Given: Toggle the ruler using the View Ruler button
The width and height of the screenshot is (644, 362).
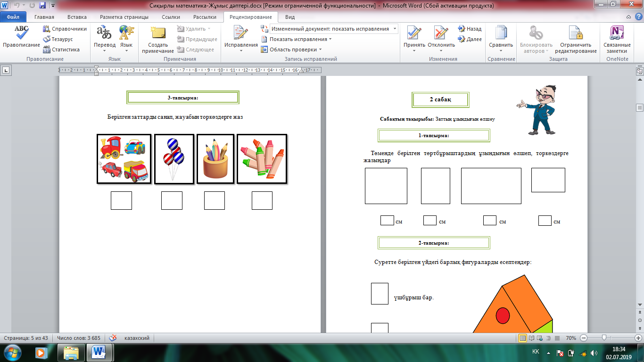Looking at the screenshot, I should point(640,71).
